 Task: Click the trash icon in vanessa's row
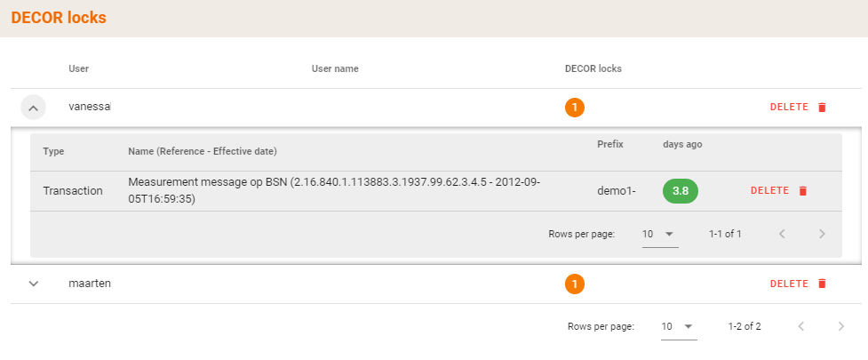822,108
